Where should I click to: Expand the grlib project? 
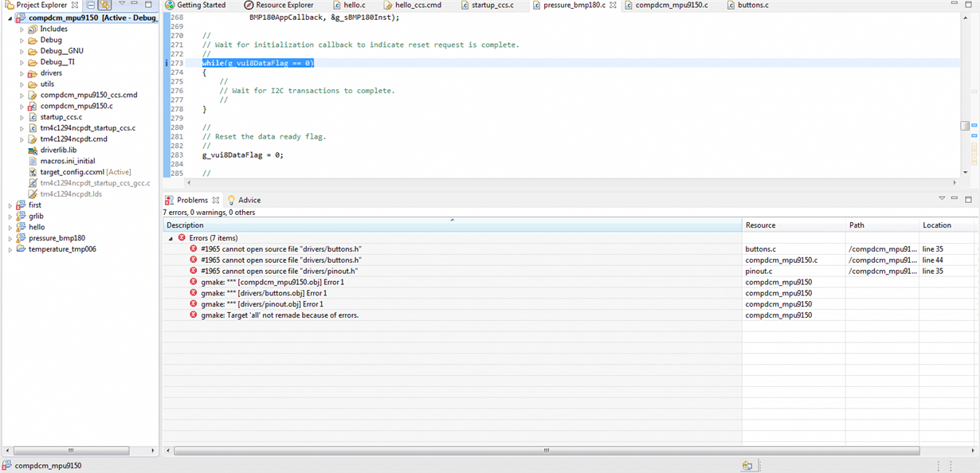(10, 216)
